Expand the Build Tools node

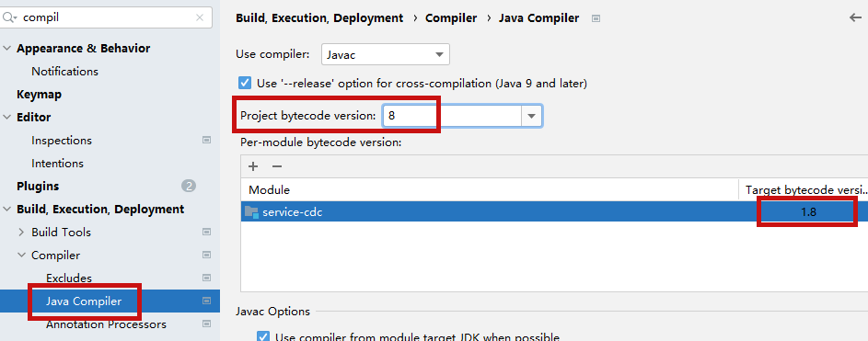[x=21, y=233]
